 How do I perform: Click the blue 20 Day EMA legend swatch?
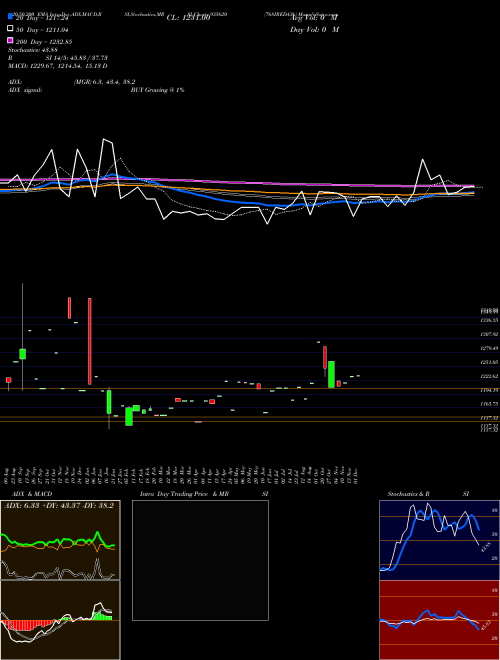point(11,16)
